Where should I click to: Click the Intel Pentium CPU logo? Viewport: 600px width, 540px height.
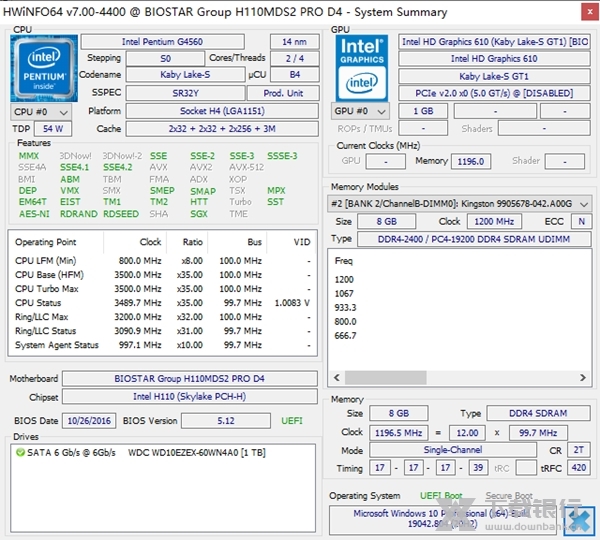(40, 68)
